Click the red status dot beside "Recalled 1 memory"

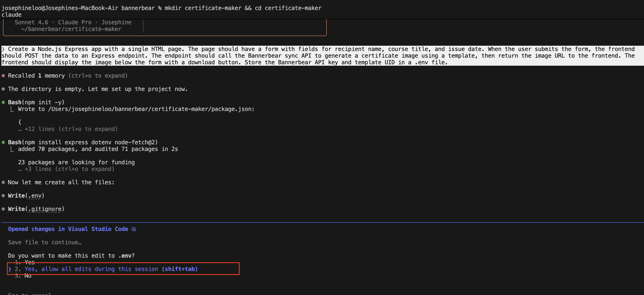coord(3,75)
